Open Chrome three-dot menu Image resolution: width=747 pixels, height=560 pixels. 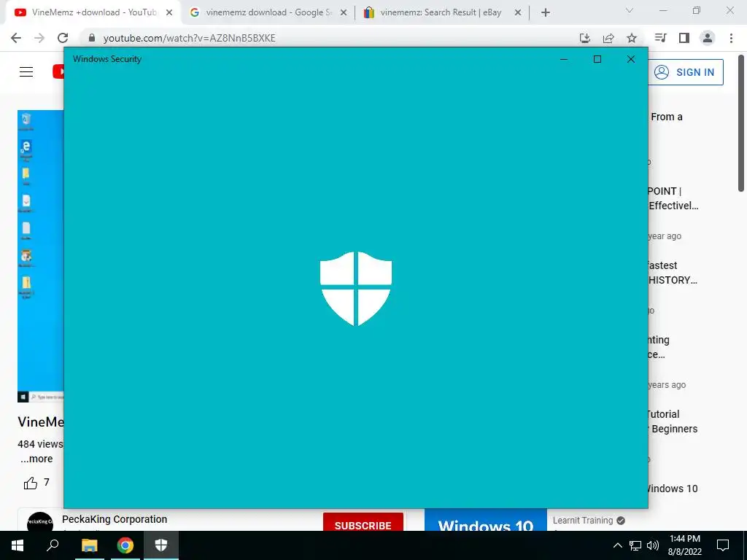pyautogui.click(x=731, y=38)
